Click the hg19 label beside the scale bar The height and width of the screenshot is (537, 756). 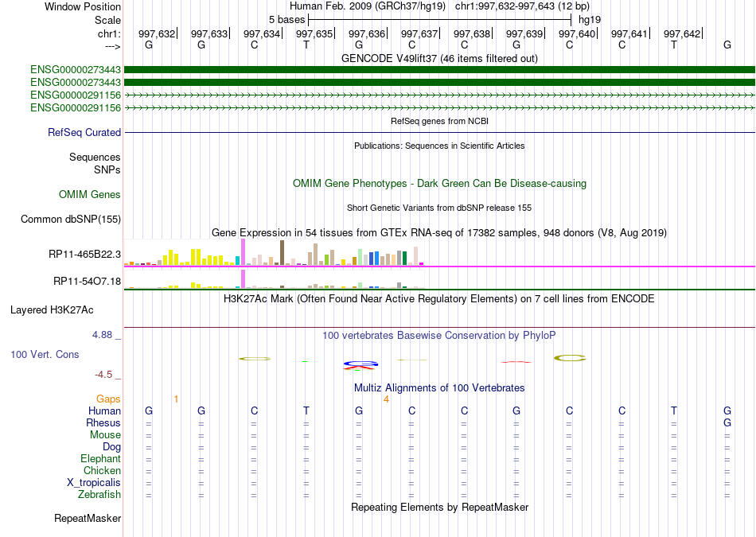(589, 20)
